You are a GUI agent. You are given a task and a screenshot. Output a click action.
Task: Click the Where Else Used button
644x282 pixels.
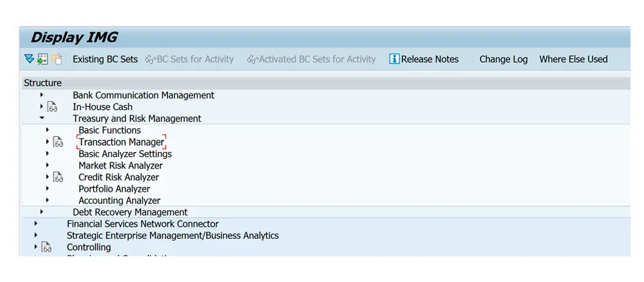[x=573, y=59]
